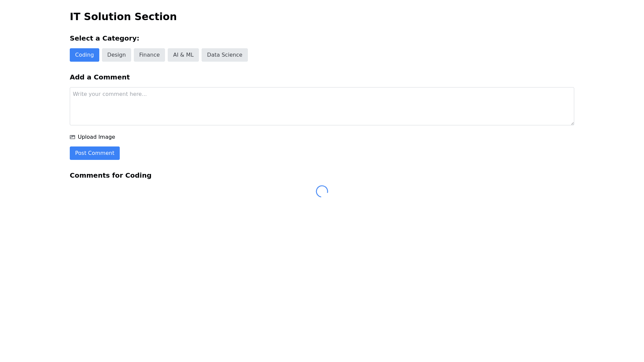Switch to the Design category

(116, 55)
